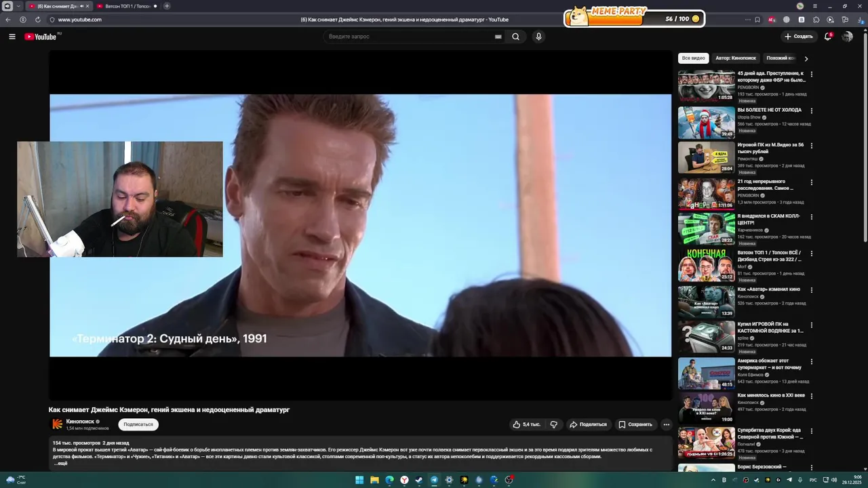Open options for 'Я внедрился в СКАМ КОЛЛ-ЦЕНТР' video

812,217
